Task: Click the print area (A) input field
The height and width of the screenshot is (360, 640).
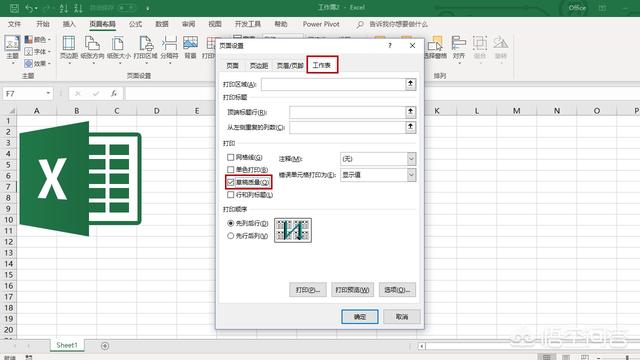Action: tap(333, 84)
